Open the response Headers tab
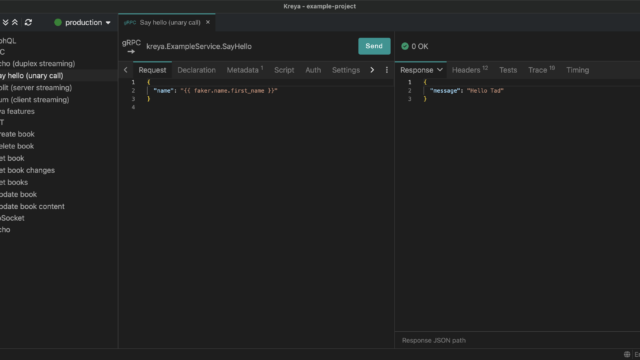The width and height of the screenshot is (640, 360). 470,70
